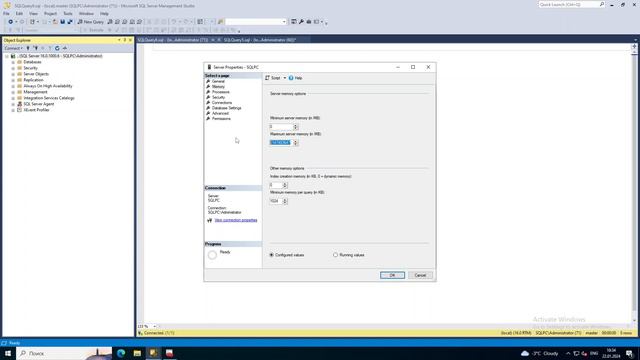This screenshot has height=360, width=640.
Task: Open the Permissions page in Server Properties
Action: point(221,118)
